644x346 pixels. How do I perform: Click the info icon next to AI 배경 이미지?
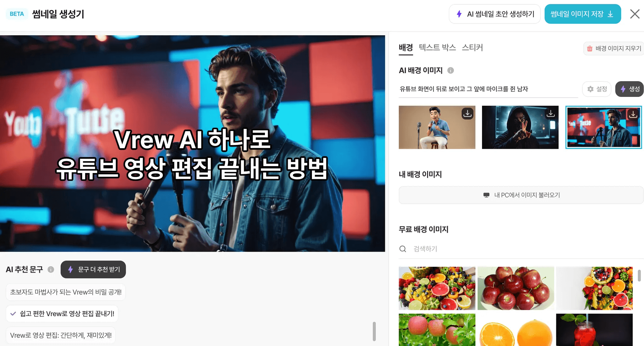click(450, 70)
